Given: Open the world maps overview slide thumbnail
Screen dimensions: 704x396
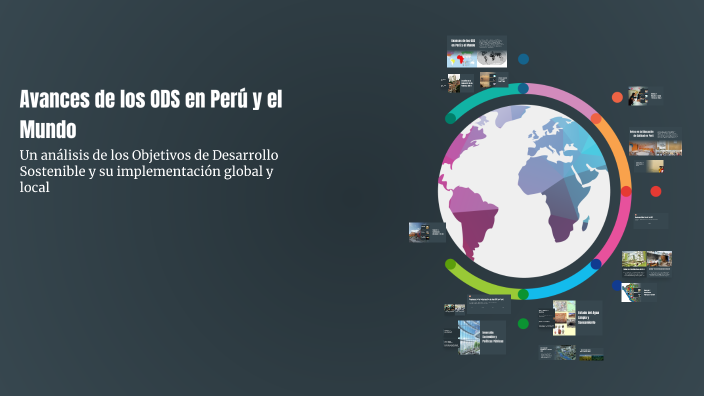Looking at the screenshot, I should point(477,52).
